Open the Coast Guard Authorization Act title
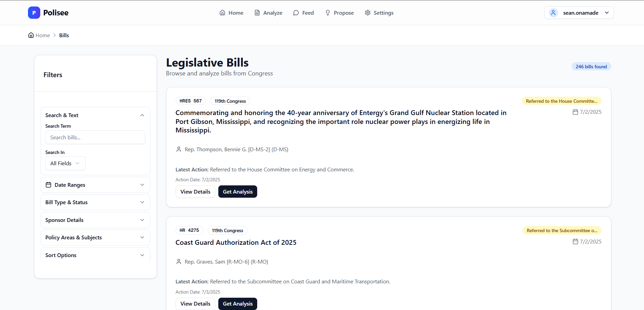Viewport: 644px width, 310px height. (x=236, y=242)
